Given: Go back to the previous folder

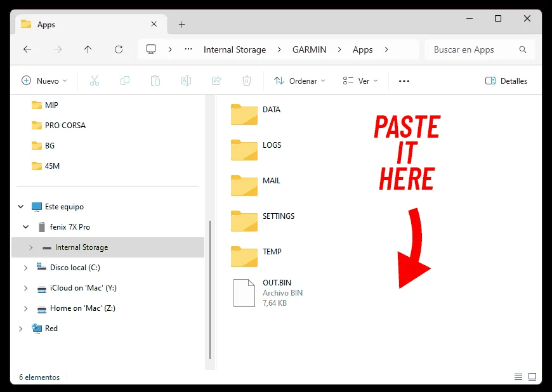Looking at the screenshot, I should tap(27, 49).
